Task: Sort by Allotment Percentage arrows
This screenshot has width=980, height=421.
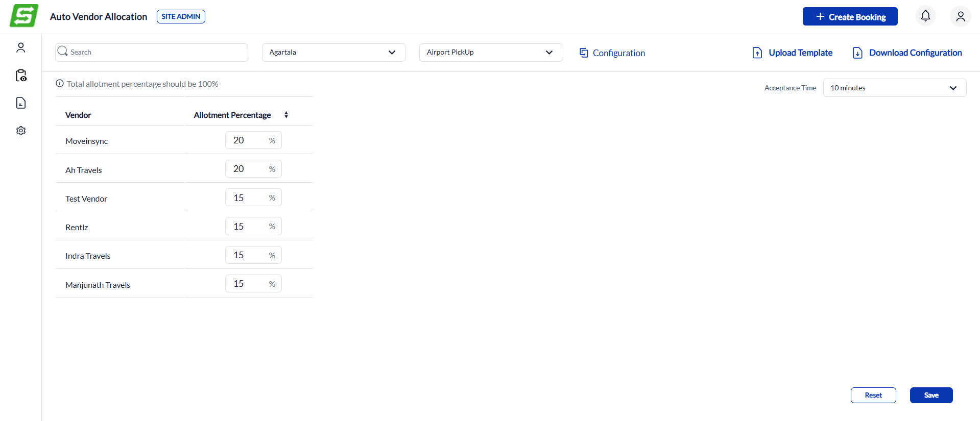Action: coord(286,115)
